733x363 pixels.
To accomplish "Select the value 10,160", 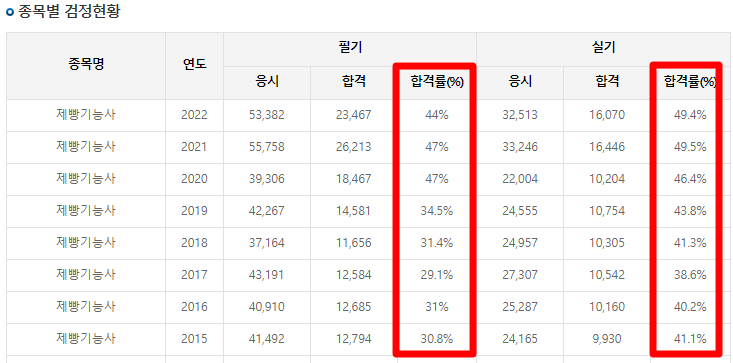I will (607, 307).
